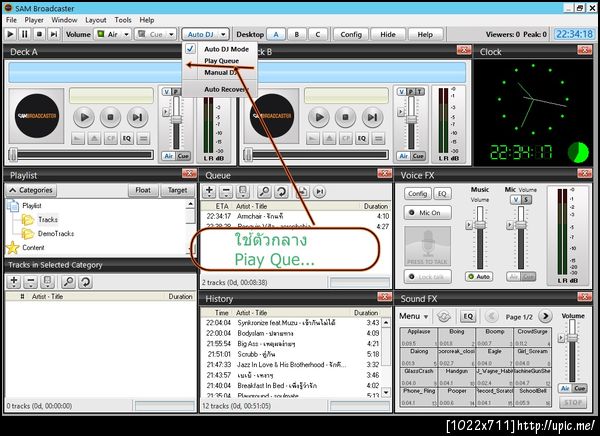Open the EQ on Deck B
The height and width of the screenshot is (436, 600).
(x=362, y=139)
